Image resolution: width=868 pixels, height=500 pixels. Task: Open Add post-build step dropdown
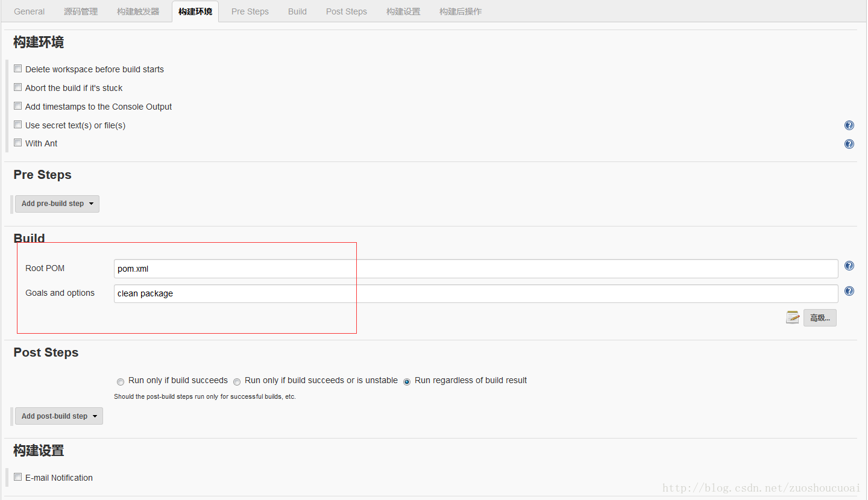59,416
